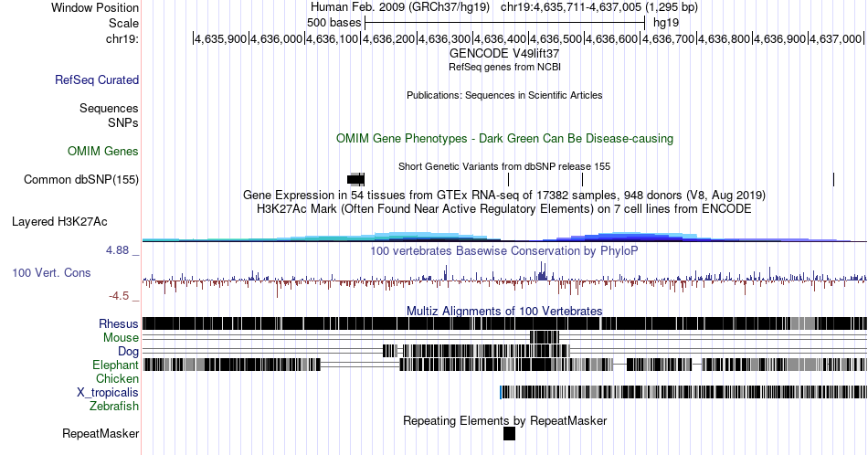Viewport: 868px width, 455px height.
Task: Select the Mouse alignment row label
Action: pyautogui.click(x=121, y=338)
